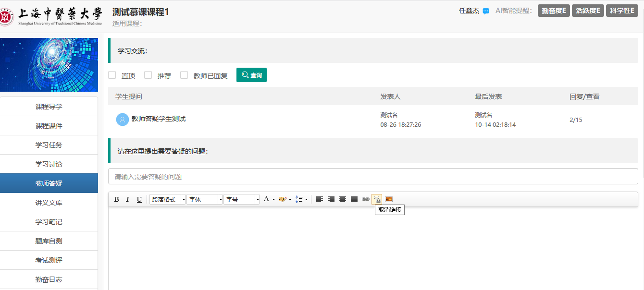The width and height of the screenshot is (644, 290).
Task: Click the green 查询 search button
Action: [x=251, y=75]
